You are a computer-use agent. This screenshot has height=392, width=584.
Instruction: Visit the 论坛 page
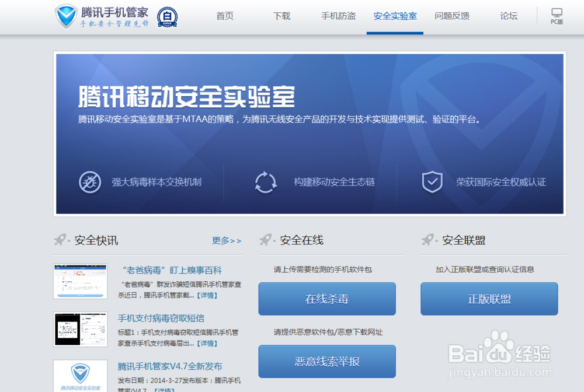508,16
